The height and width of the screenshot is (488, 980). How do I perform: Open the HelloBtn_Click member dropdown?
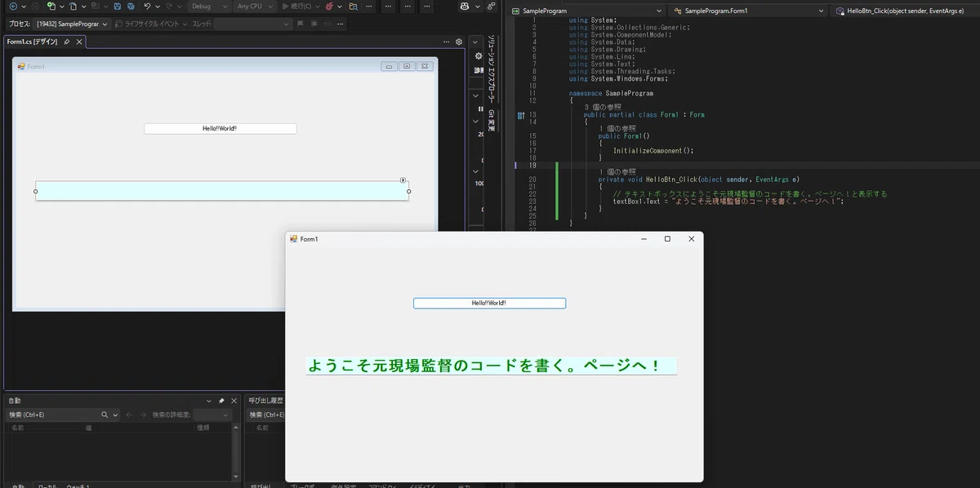[x=905, y=11]
